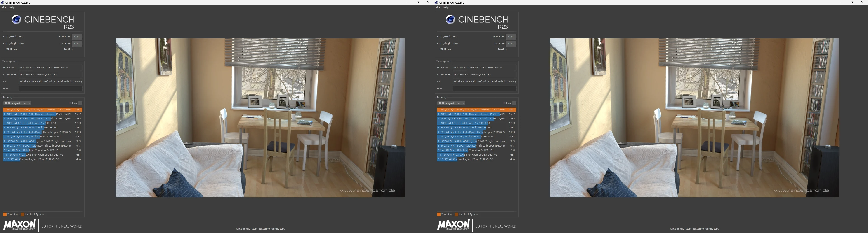Open the Help menu in the right window
This screenshot has height=233, width=868.
pyautogui.click(x=446, y=7)
